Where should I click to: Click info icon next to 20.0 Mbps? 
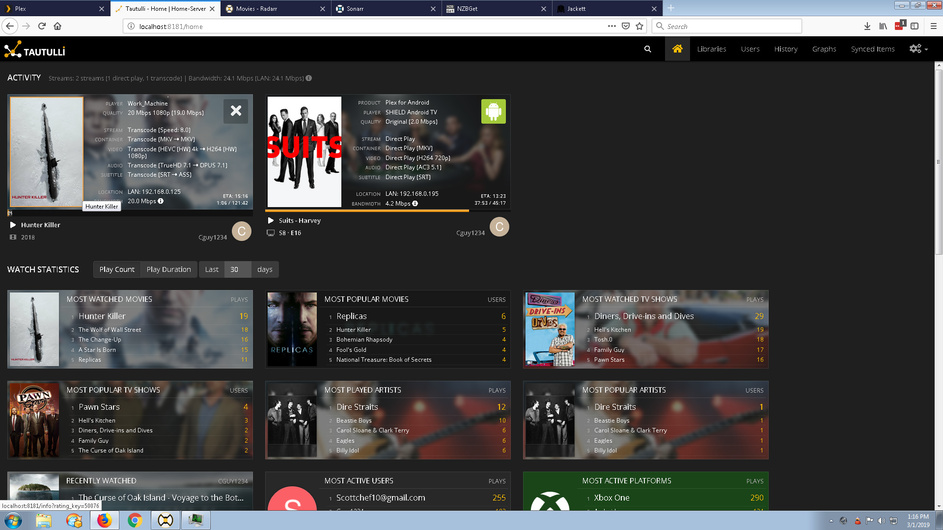coord(161,201)
